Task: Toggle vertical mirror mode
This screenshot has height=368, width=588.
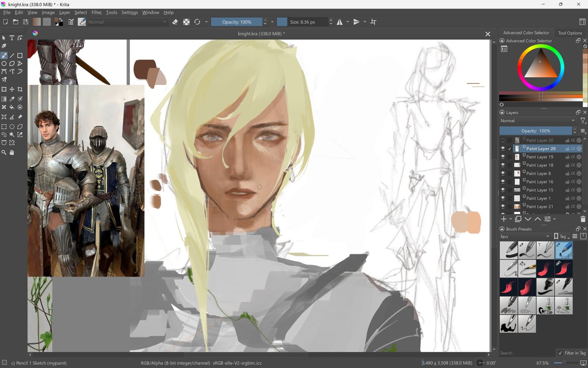Action: (356, 22)
